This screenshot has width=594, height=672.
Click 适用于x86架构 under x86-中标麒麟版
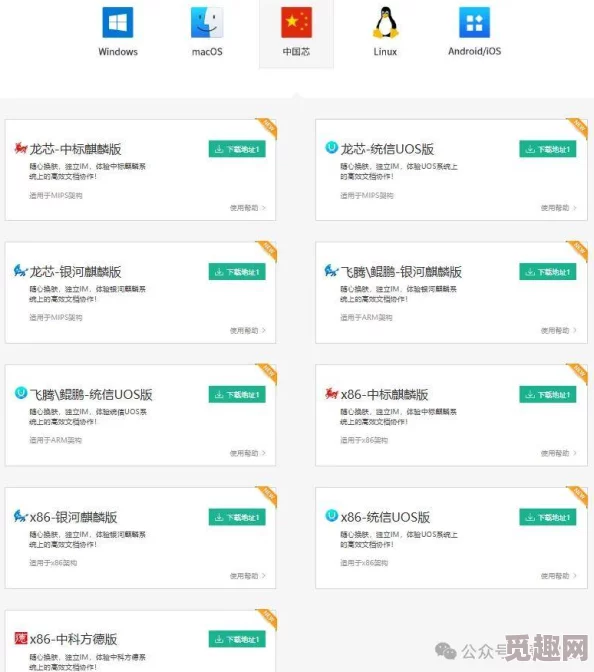click(x=364, y=440)
